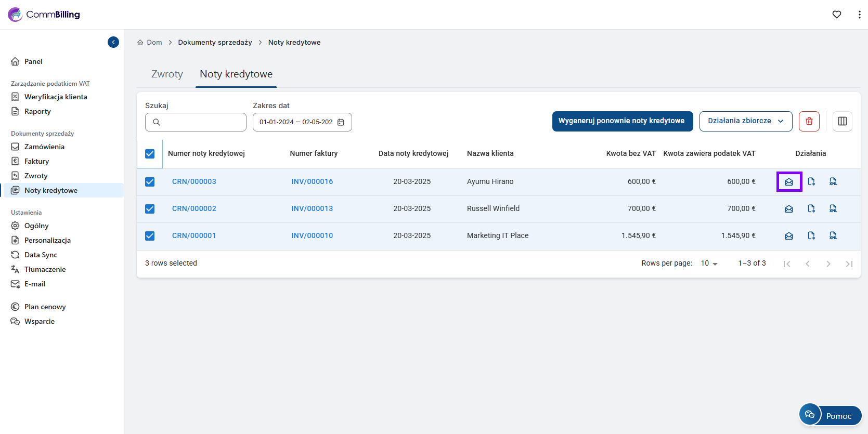Click the heart favorites icon
Image resolution: width=868 pixels, height=434 pixels.
[x=837, y=15]
